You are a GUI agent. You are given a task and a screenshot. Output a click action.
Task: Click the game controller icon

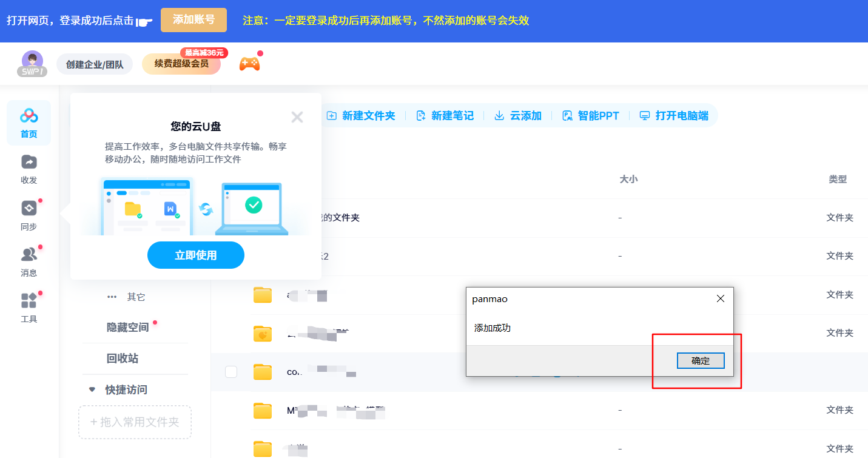pyautogui.click(x=249, y=64)
